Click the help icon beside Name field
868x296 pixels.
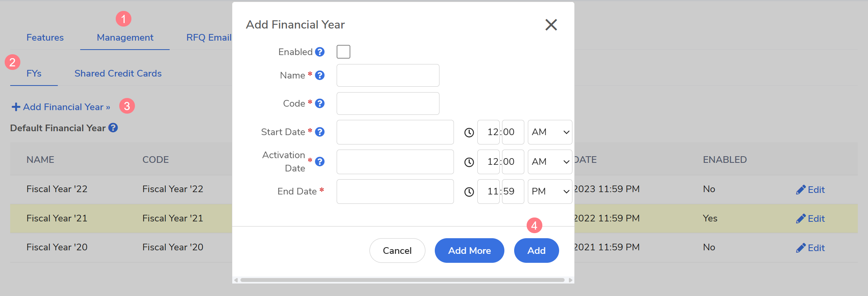click(319, 75)
